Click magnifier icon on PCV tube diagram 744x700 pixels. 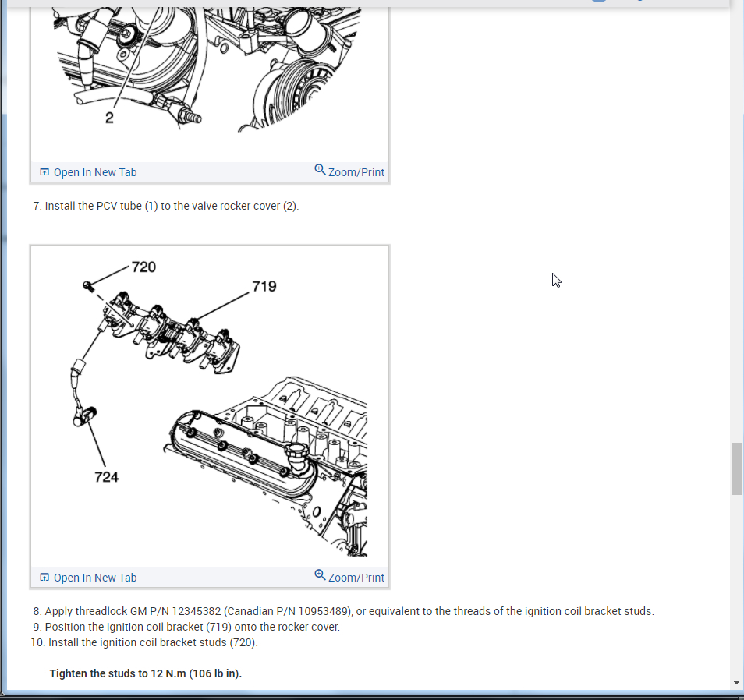(320, 169)
